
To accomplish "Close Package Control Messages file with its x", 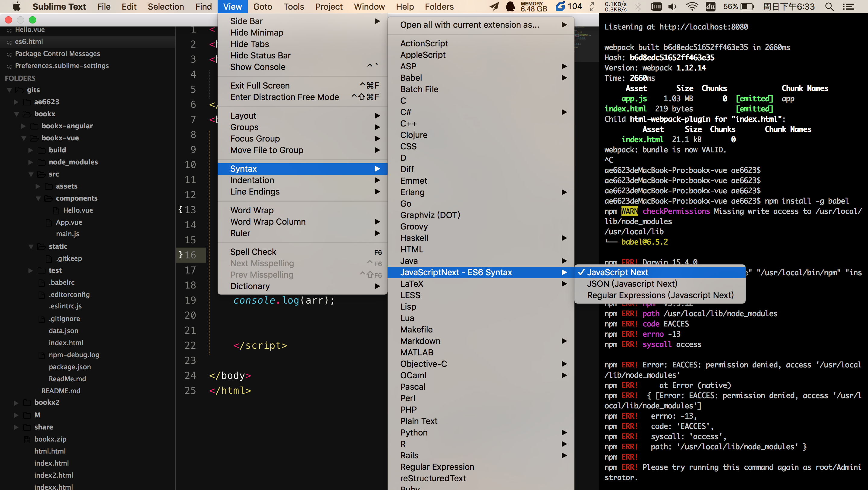I will coord(9,54).
